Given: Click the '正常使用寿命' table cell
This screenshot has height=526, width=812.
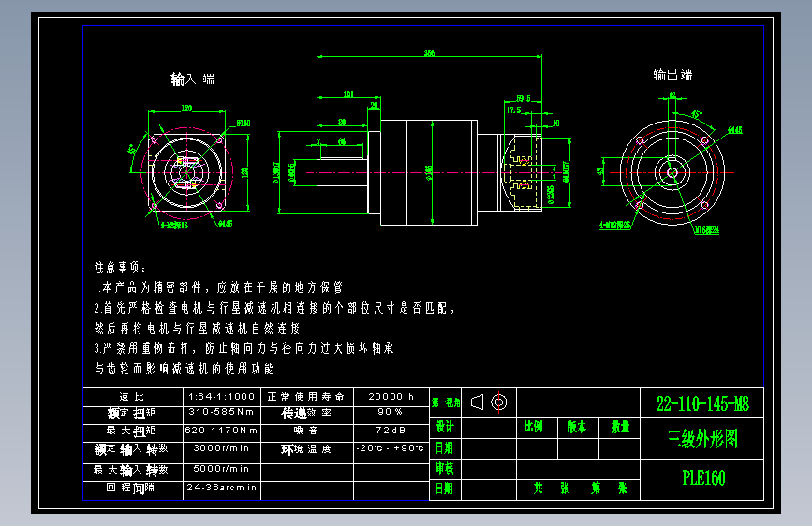Looking at the screenshot, I should (x=305, y=397).
